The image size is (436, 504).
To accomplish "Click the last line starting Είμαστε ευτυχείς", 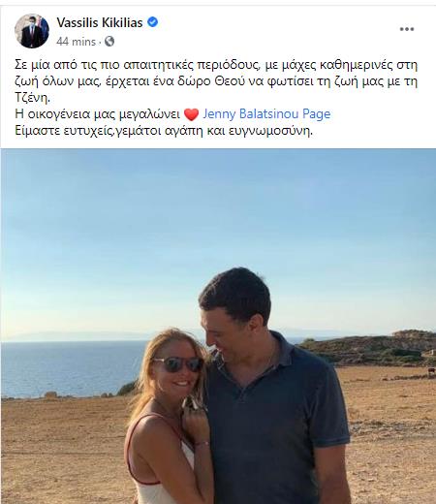I will click(164, 131).
